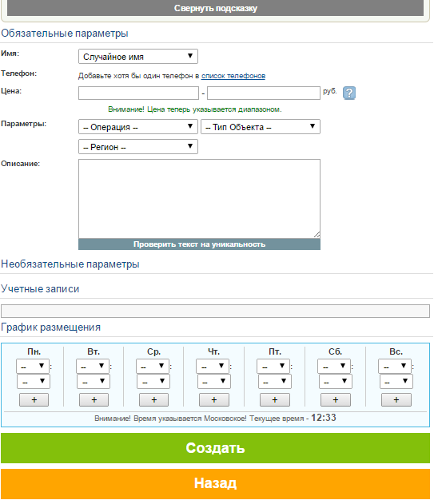
Task: Click the Учетные записи empty field bar
Action: pyautogui.click(x=215, y=312)
